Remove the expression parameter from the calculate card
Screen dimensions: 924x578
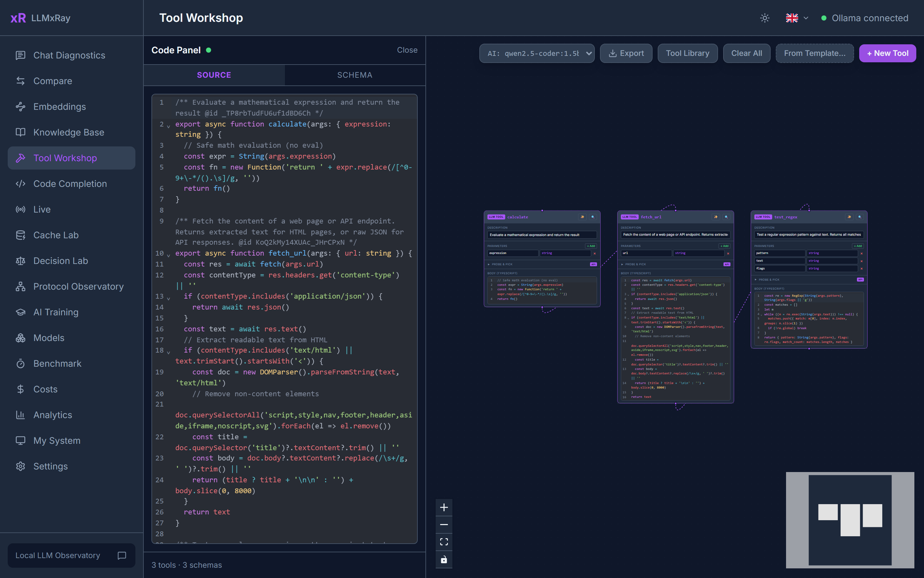(x=595, y=253)
